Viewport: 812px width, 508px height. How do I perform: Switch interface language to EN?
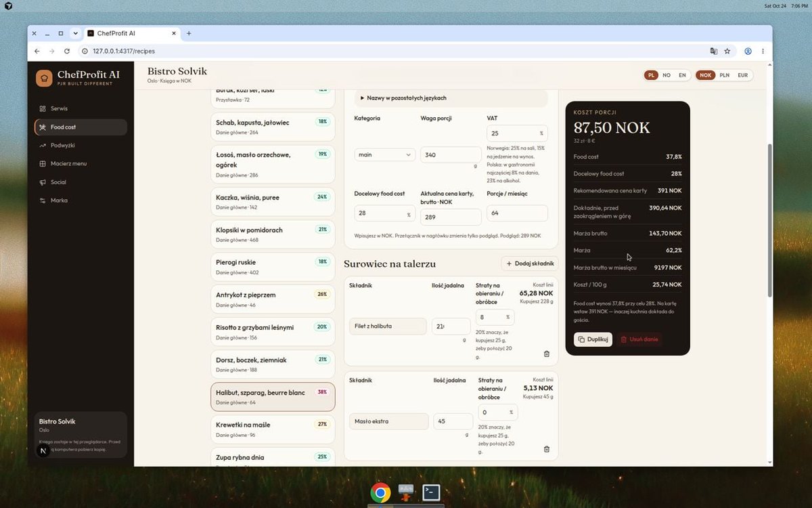(x=682, y=75)
